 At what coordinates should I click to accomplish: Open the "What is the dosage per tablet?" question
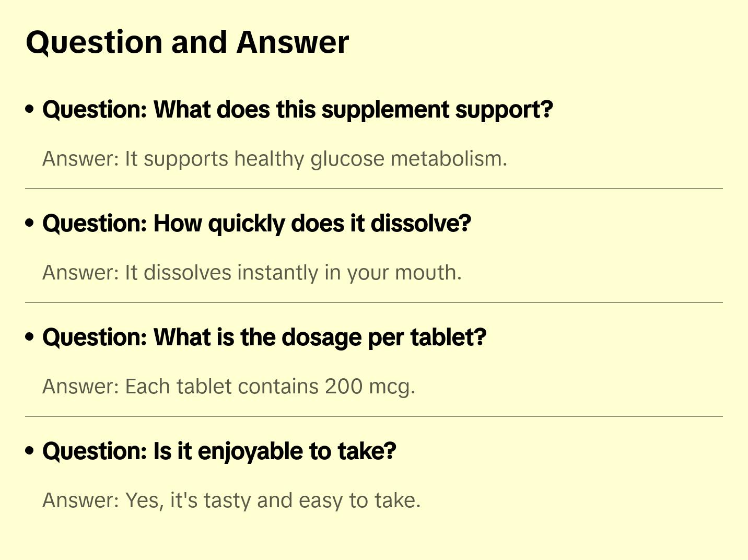pyautogui.click(x=264, y=337)
